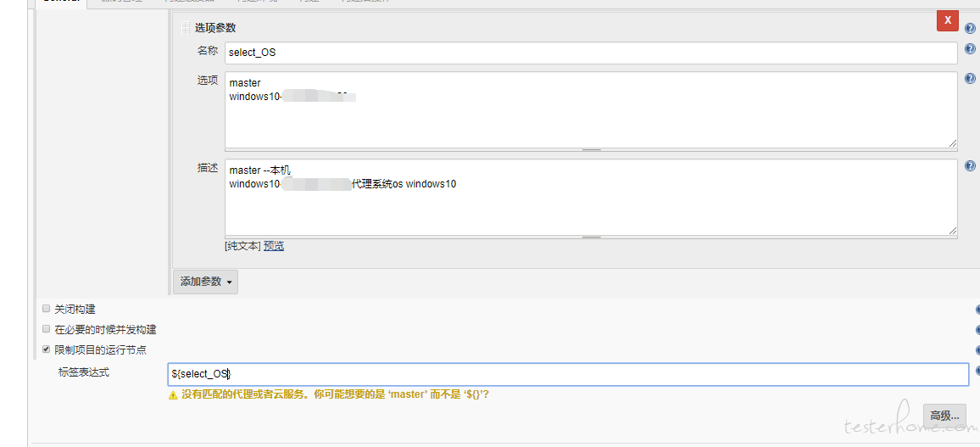Focus the 标签表达式 input box

click(x=568, y=374)
